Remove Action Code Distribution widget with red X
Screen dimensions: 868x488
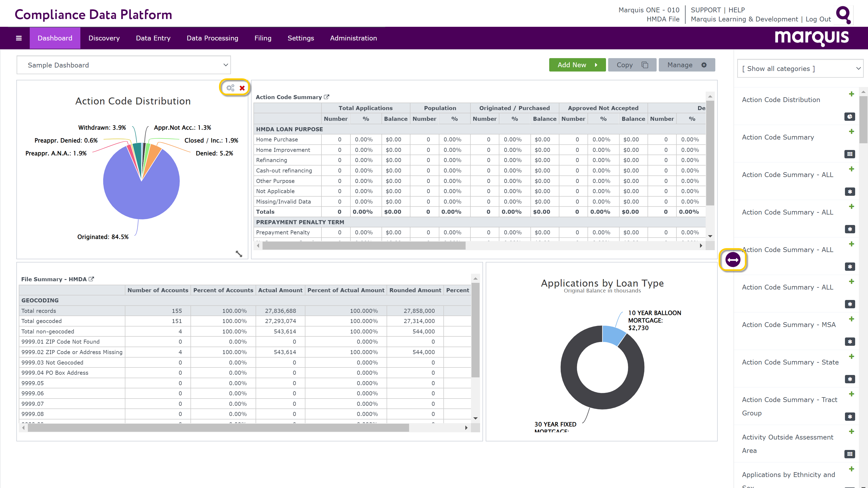point(242,88)
